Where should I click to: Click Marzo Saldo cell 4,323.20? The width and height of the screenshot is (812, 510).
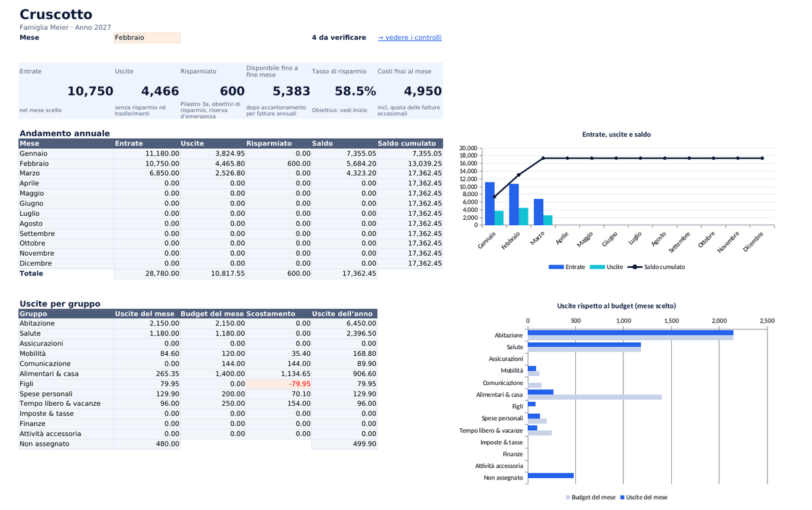(344, 173)
